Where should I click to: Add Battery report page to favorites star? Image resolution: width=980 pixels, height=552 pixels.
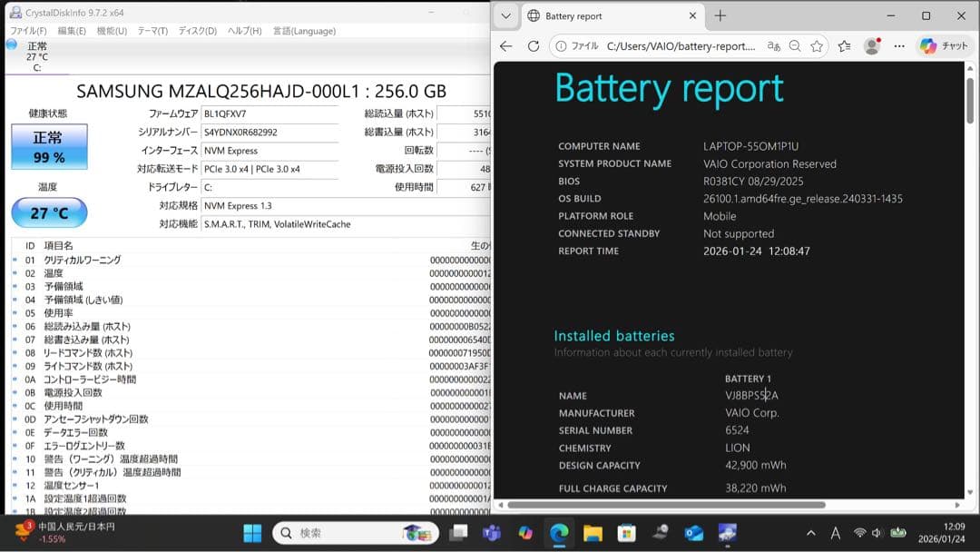pos(817,45)
